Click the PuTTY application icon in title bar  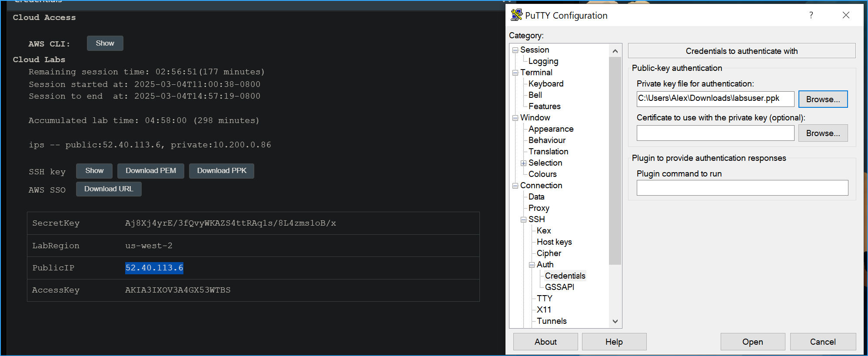[x=516, y=15]
